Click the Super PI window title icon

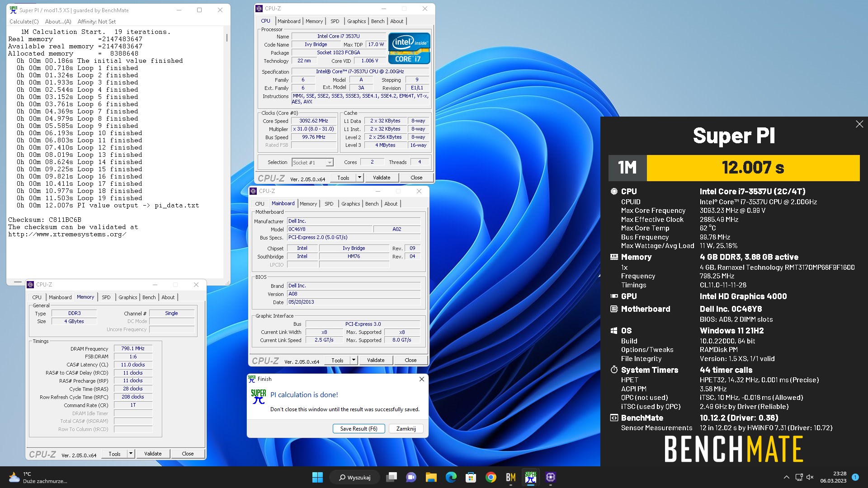[14, 10]
